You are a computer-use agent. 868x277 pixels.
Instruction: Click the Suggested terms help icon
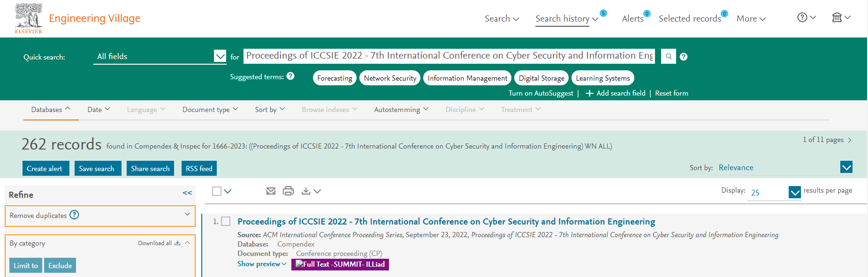point(290,76)
